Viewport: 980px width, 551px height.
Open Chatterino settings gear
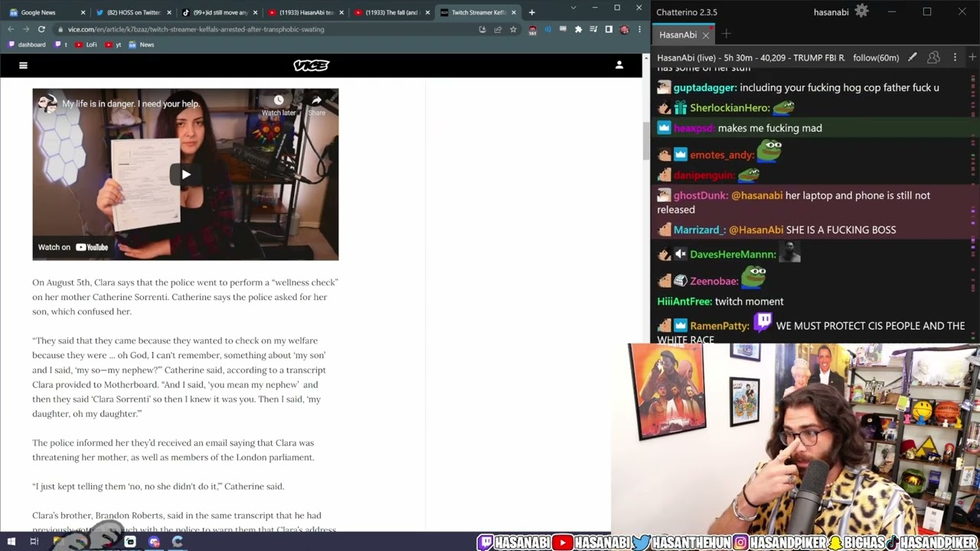(x=861, y=11)
